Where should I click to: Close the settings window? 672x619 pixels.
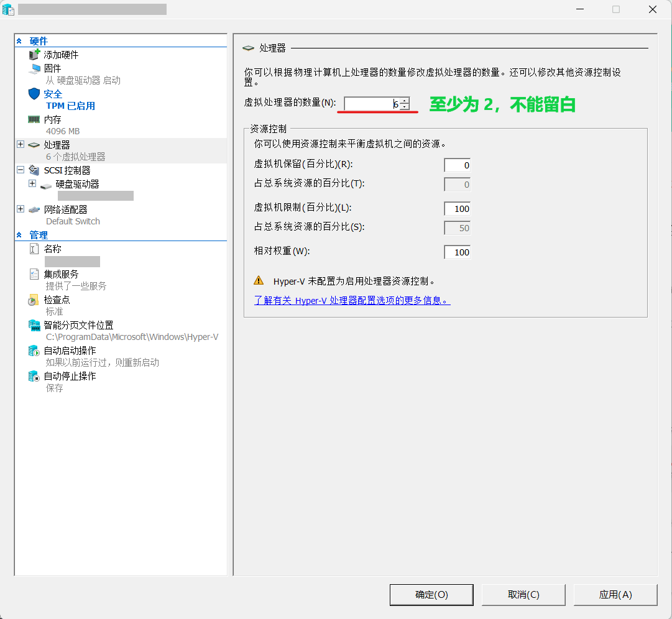(652, 9)
